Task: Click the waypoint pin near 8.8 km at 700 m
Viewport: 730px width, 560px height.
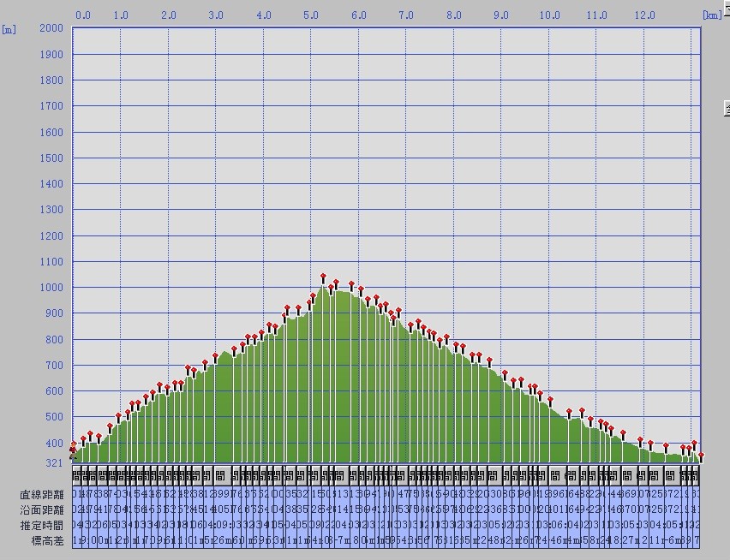Action: pyautogui.click(x=489, y=360)
